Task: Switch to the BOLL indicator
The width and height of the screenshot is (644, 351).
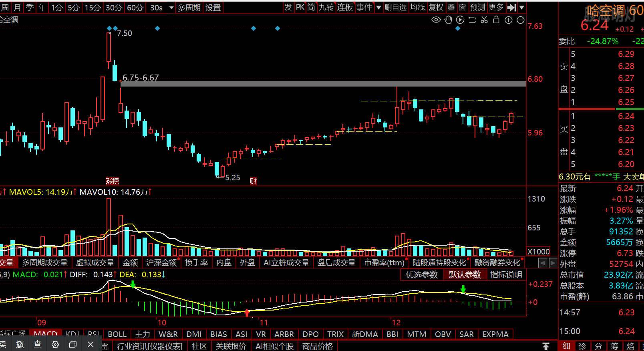Action: tap(117, 334)
